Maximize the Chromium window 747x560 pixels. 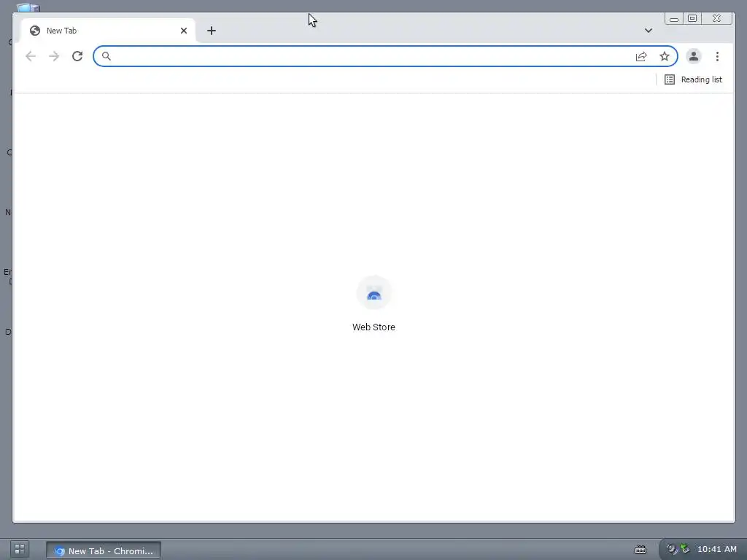coord(692,18)
